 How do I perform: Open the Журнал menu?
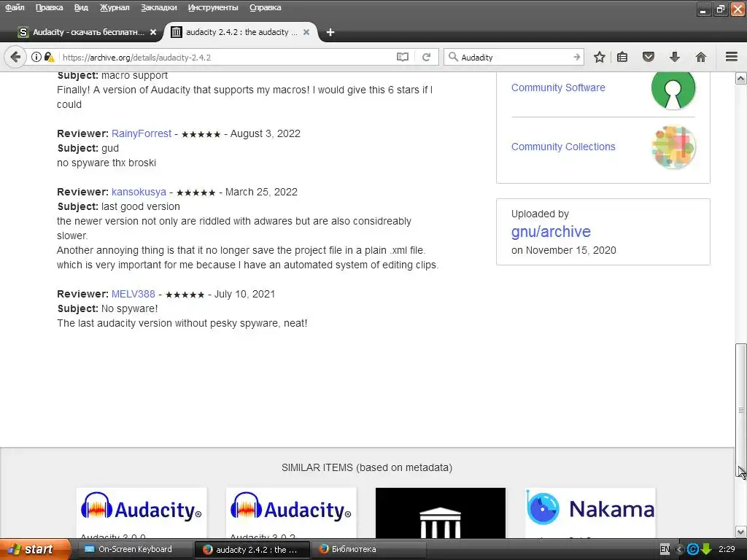pyautogui.click(x=115, y=7)
